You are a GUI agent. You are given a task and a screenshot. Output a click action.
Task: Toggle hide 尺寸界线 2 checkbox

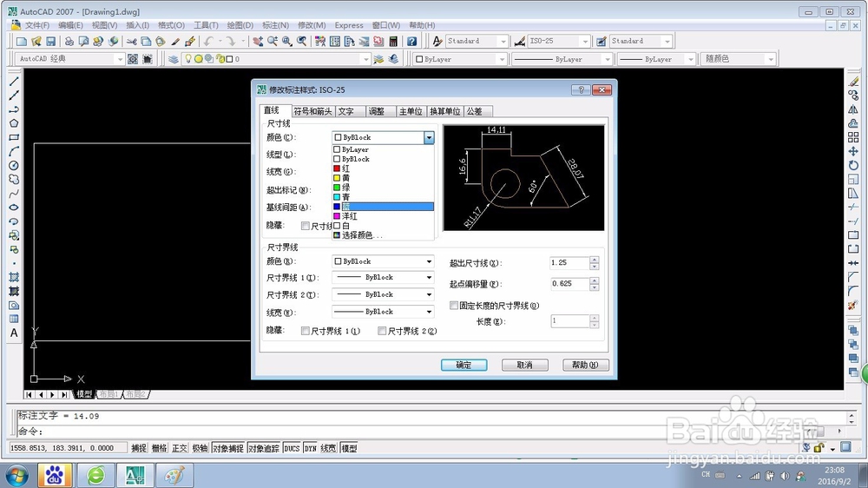point(382,331)
